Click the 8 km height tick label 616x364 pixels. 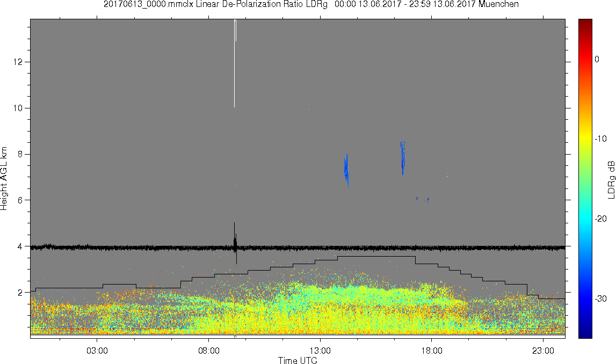pyautogui.click(x=19, y=154)
